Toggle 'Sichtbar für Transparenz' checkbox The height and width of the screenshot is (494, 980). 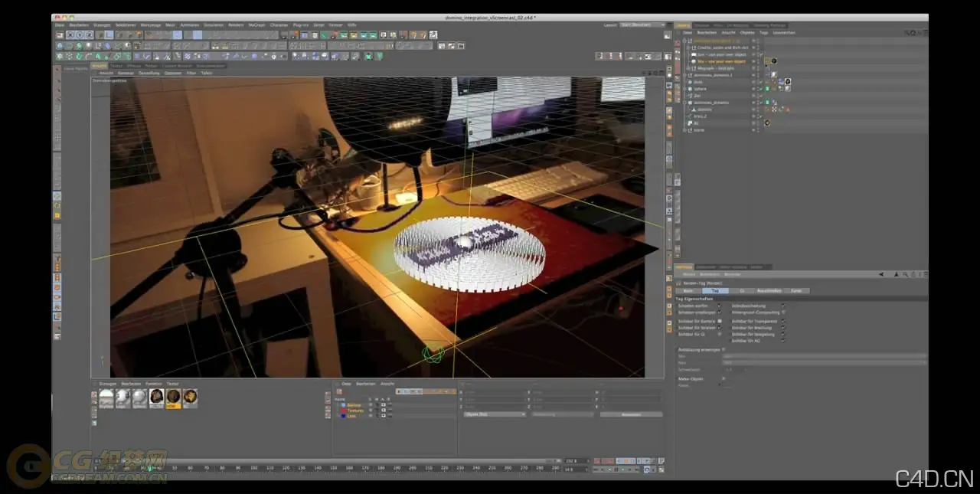782,321
